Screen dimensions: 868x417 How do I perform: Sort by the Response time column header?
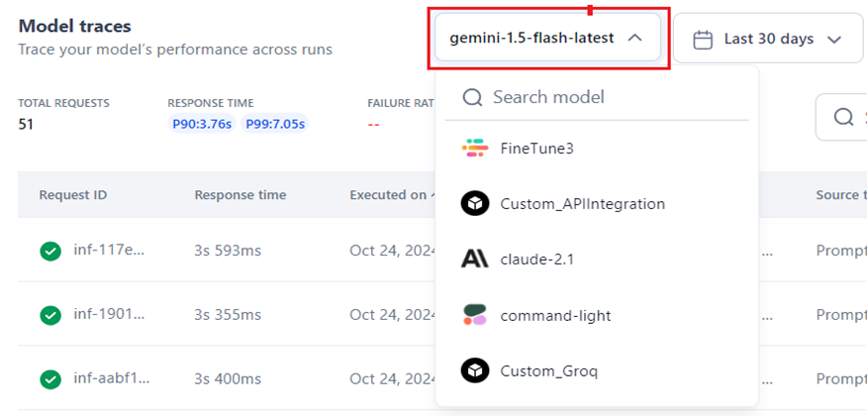tap(241, 195)
